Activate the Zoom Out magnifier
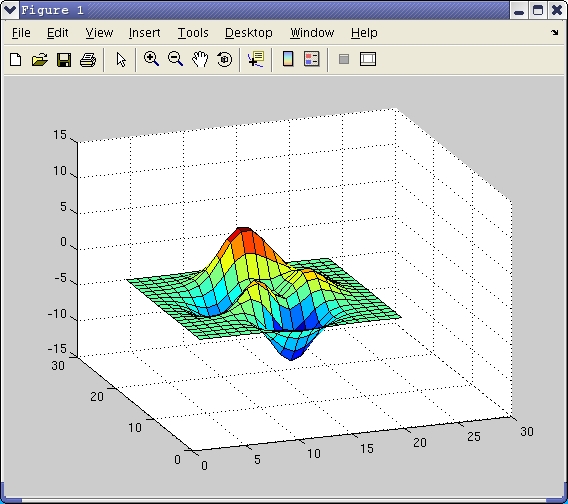This screenshot has height=504, width=568. [176, 59]
